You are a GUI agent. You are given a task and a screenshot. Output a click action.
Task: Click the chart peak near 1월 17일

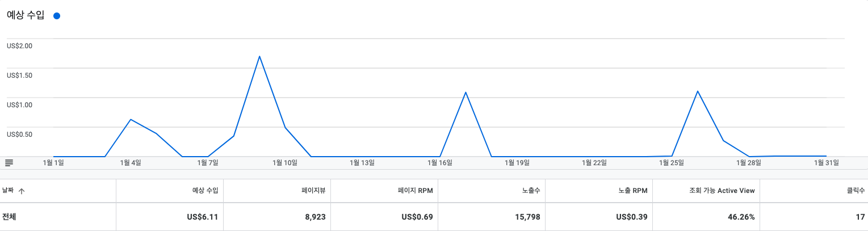466,92
